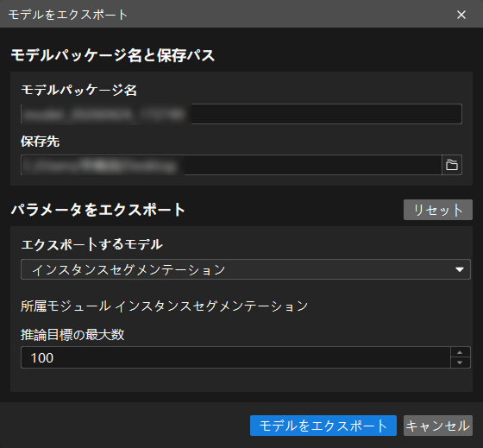Image resolution: width=483 pixels, height=448 pixels.
Task: Focus the 保存先 path input field
Action: coord(231,165)
